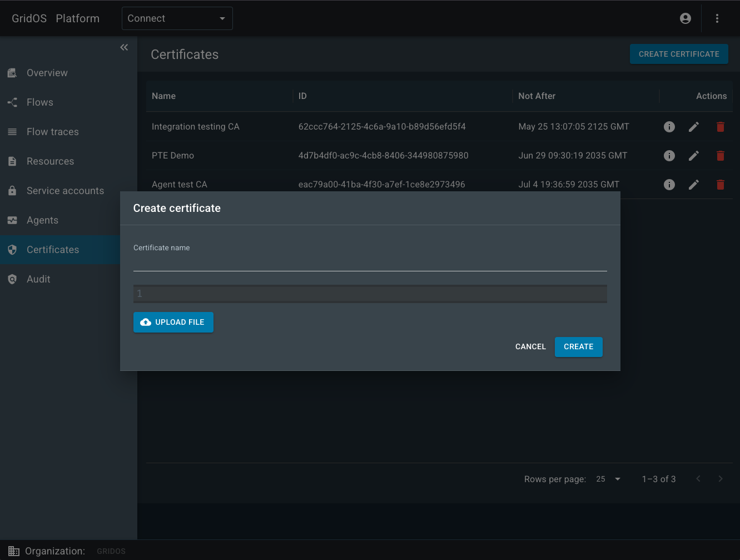
Task: Delete the Agent test CA certificate
Action: click(x=721, y=185)
